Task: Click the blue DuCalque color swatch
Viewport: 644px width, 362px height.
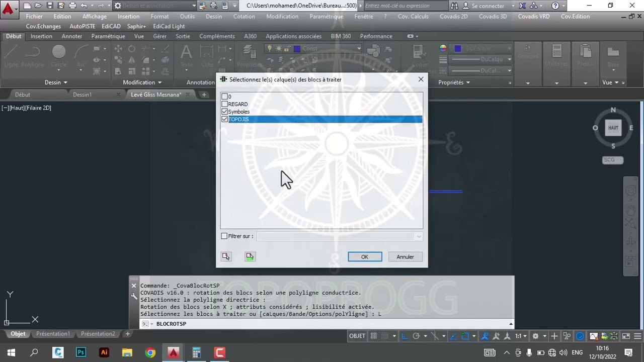Action: pyautogui.click(x=457, y=49)
